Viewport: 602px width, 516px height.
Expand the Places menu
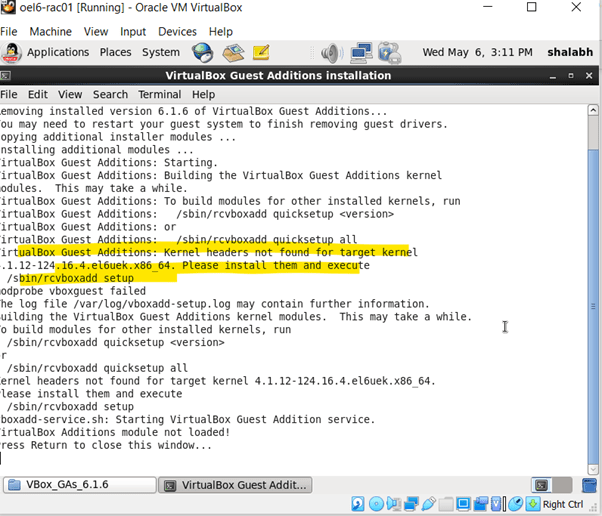115,52
